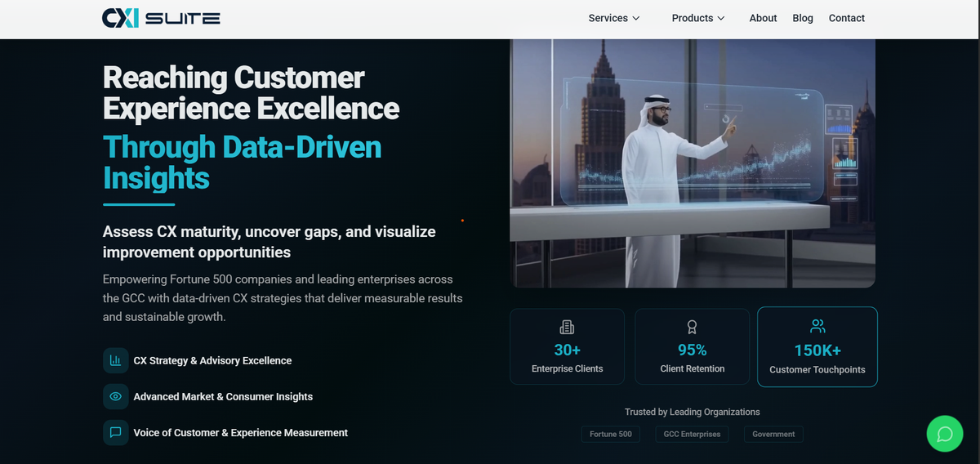Click the Fortune 500 tag

tap(611, 434)
